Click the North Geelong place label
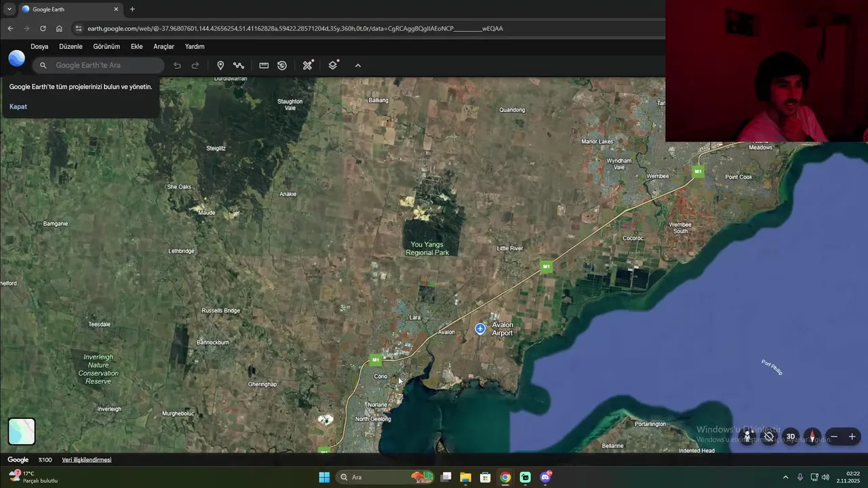The height and width of the screenshot is (488, 868). 373,419
